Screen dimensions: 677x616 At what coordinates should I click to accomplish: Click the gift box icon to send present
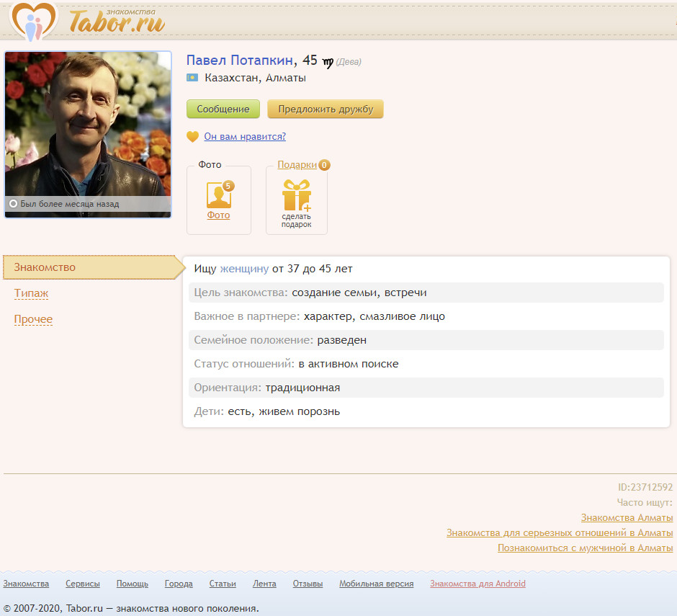(297, 195)
